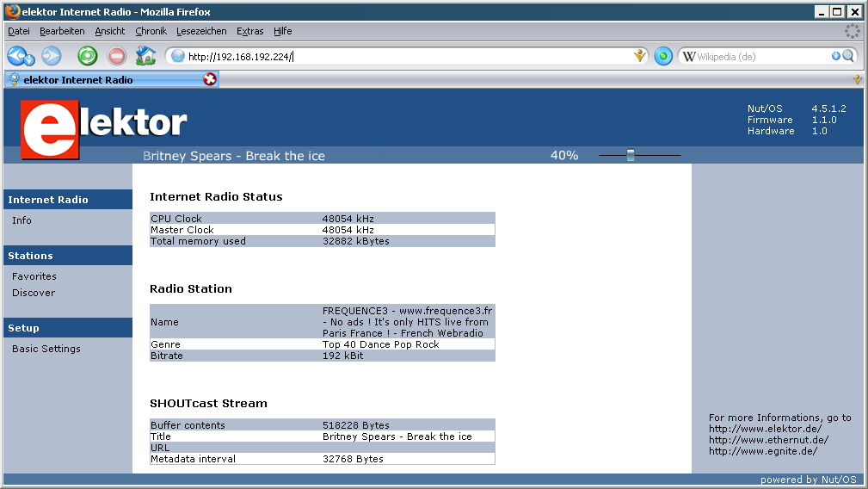
Task: Open the Chronik menu
Action: (151, 31)
